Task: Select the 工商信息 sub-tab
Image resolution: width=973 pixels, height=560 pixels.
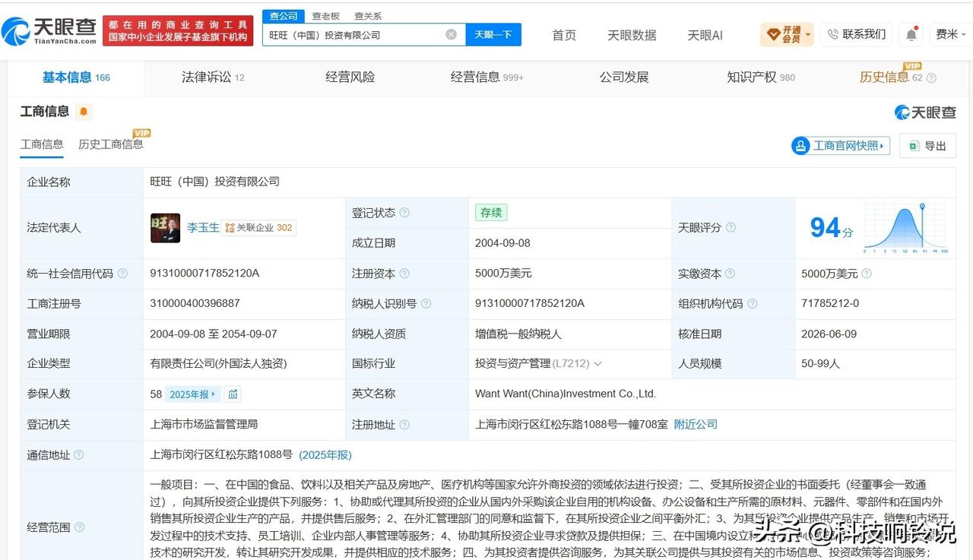Action: (x=42, y=144)
